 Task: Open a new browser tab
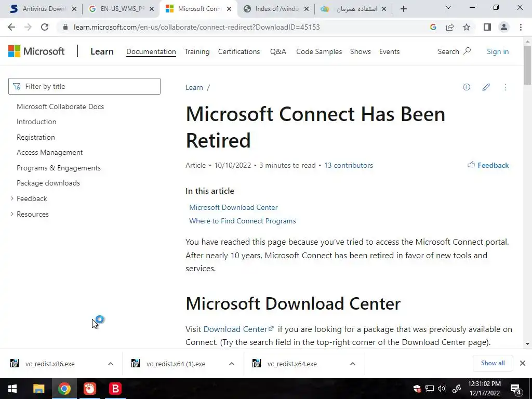click(403, 9)
